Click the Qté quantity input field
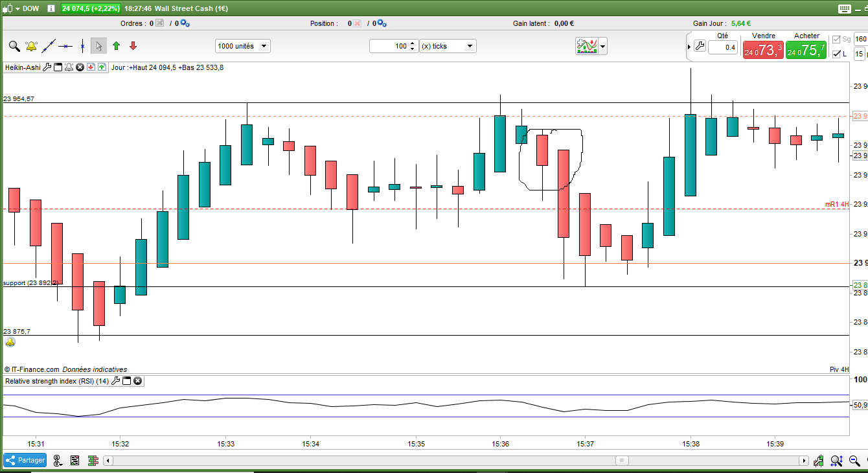 pyautogui.click(x=723, y=47)
